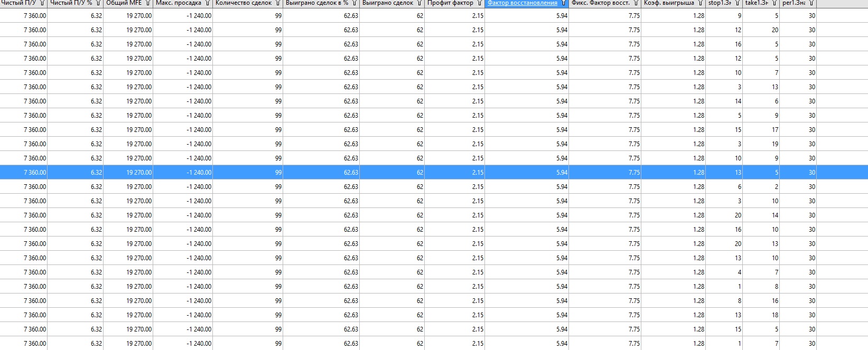Open the Фикс. Фактор восст. filter
The width and height of the screenshot is (868, 350).
[x=636, y=3]
